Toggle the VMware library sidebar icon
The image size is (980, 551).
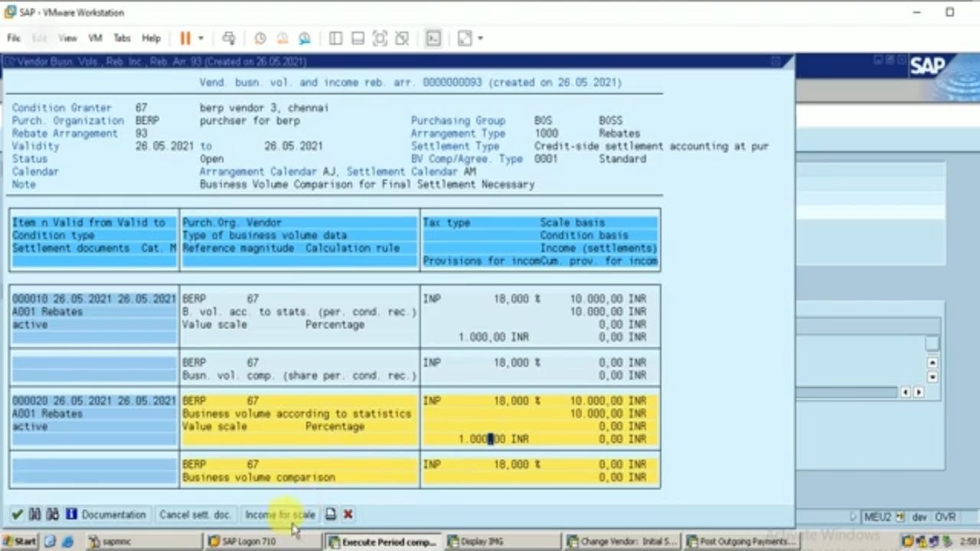tap(335, 38)
